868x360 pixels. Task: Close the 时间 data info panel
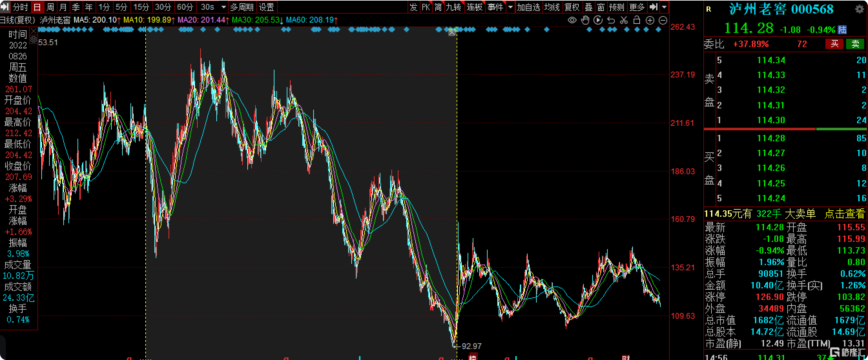33,31
